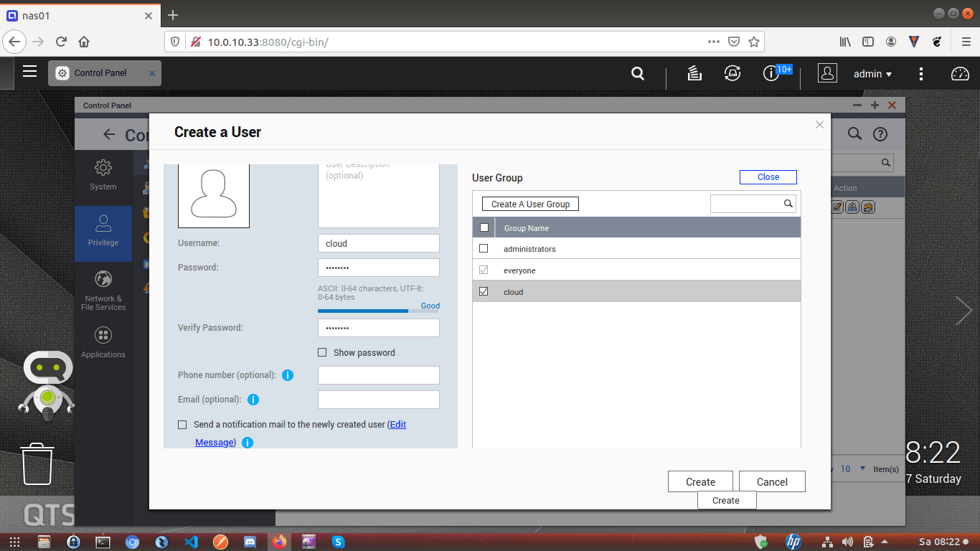Check the administrators group checkbox

tap(484, 249)
